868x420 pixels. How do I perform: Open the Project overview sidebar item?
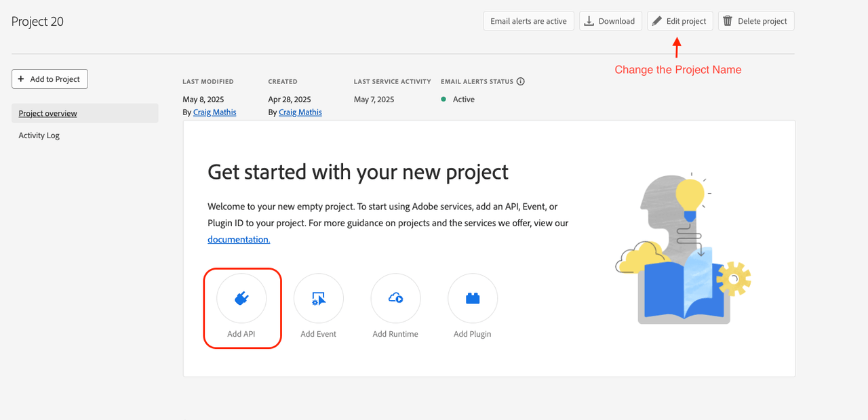[x=85, y=113]
